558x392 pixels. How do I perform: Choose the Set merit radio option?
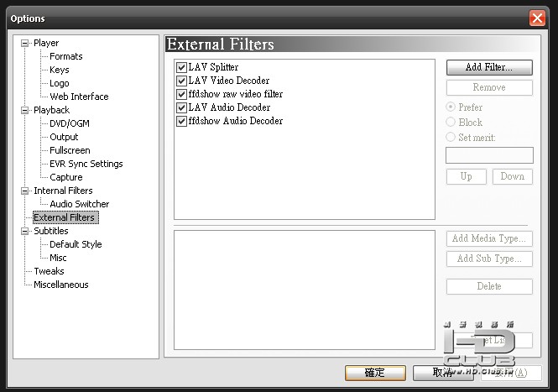[x=451, y=137]
